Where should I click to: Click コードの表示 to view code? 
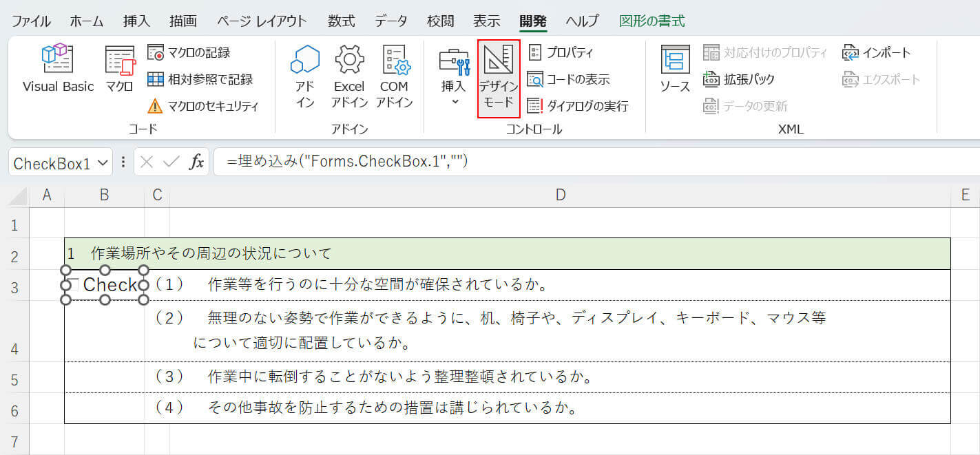(x=569, y=79)
